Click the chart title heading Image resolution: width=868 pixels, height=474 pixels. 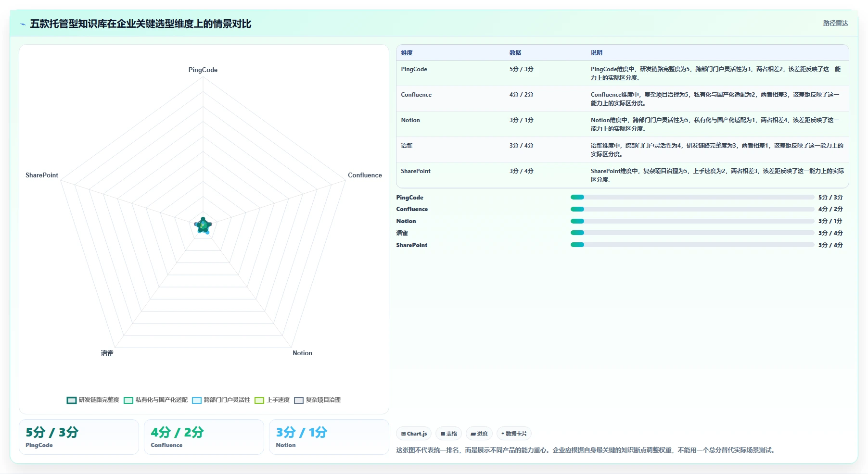(140, 24)
